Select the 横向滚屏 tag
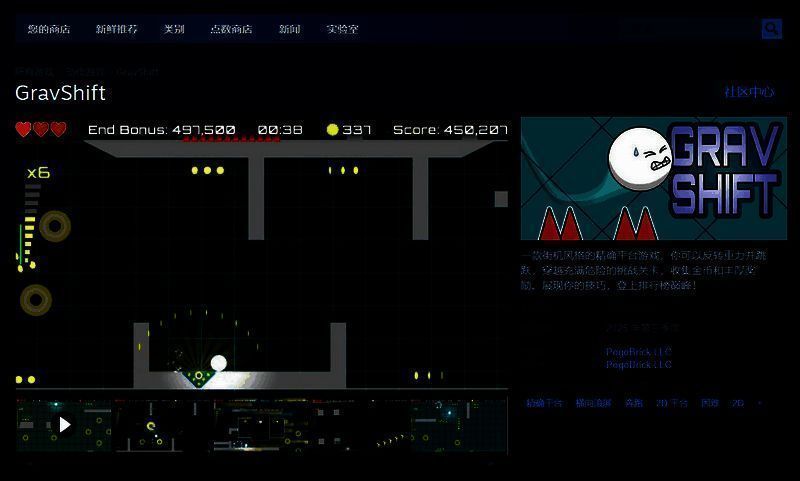Image resolution: width=800 pixels, height=481 pixels. [x=594, y=404]
